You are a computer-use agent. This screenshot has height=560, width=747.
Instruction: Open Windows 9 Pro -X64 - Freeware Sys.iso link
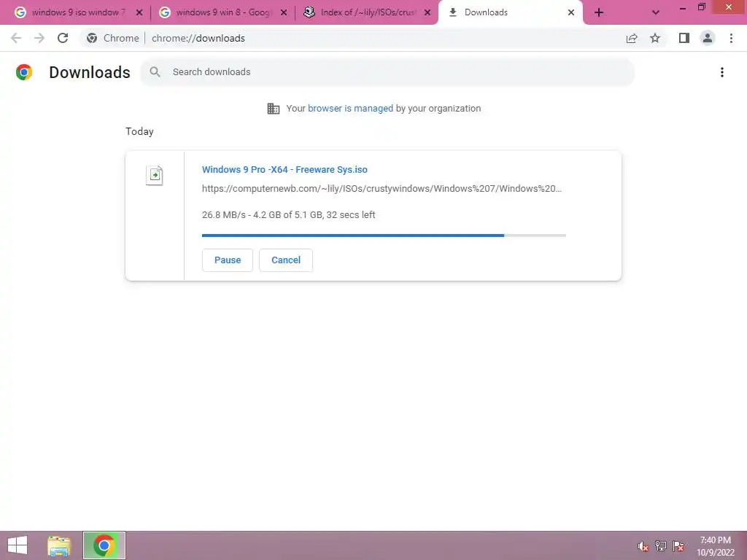(x=285, y=169)
